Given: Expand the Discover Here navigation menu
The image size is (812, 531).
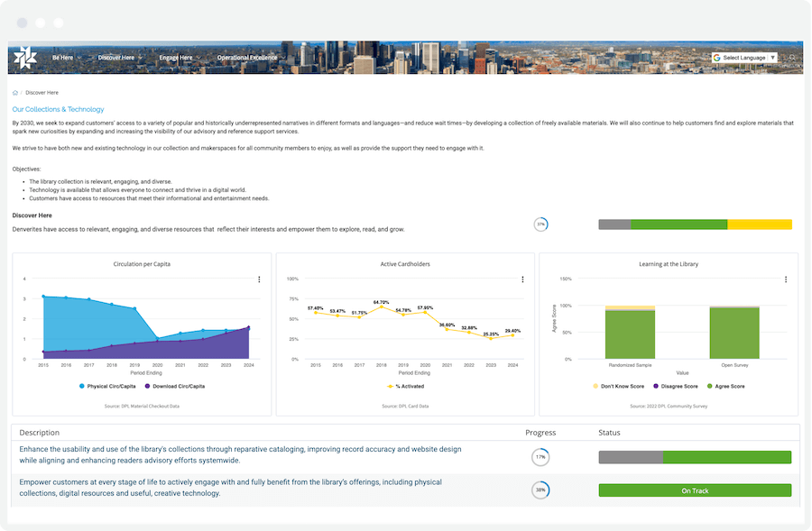Looking at the screenshot, I should point(117,56).
